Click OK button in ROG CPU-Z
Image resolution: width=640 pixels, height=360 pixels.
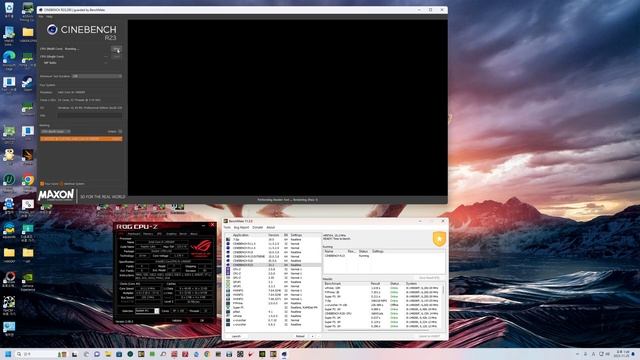[x=202, y=321]
